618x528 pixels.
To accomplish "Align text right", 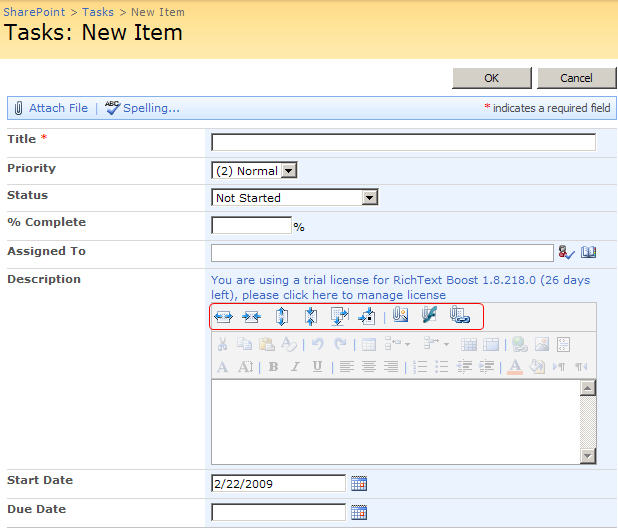I will click(391, 367).
